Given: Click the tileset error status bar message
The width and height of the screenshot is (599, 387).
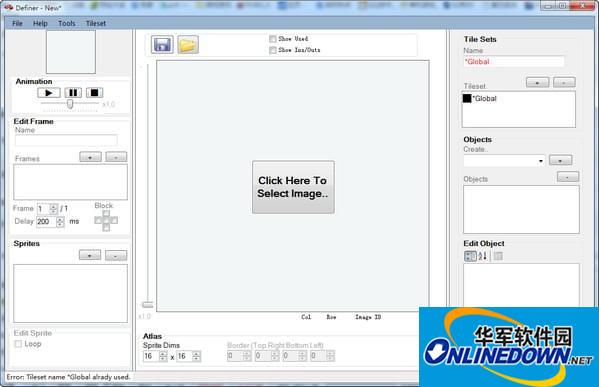Looking at the screenshot, I should point(69,377).
